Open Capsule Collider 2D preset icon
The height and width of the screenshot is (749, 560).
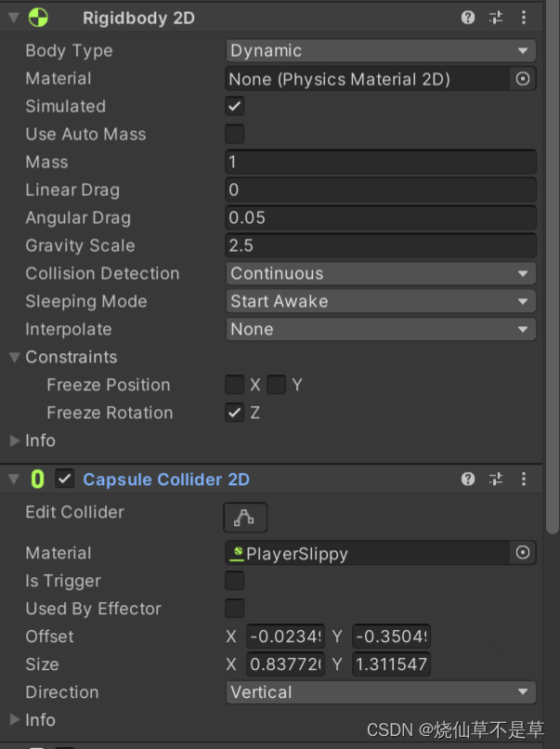496,480
